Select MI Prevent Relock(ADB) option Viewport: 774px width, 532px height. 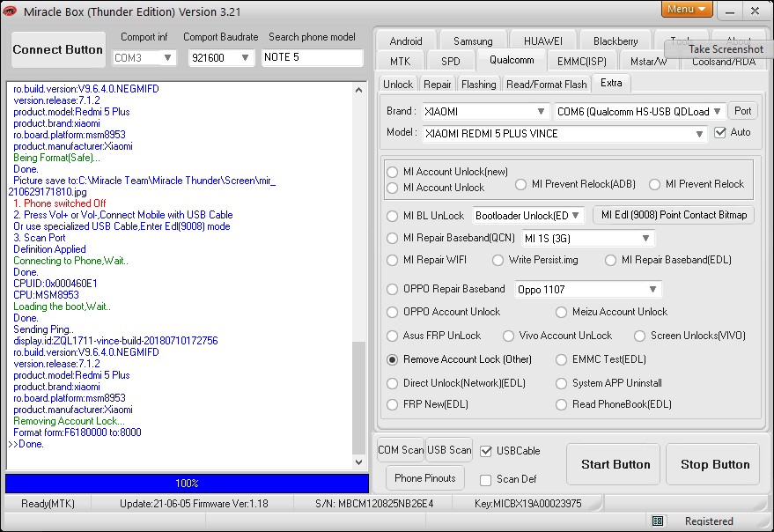coord(520,184)
